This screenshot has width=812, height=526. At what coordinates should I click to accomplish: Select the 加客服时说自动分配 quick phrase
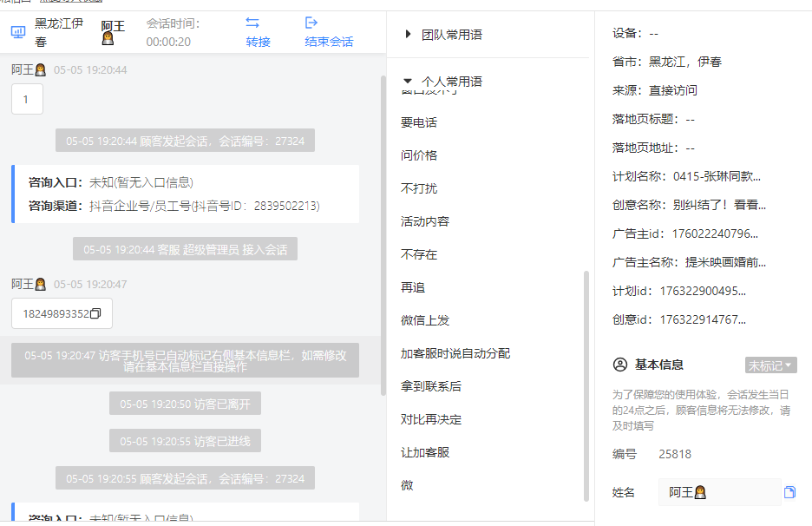pyautogui.click(x=455, y=353)
